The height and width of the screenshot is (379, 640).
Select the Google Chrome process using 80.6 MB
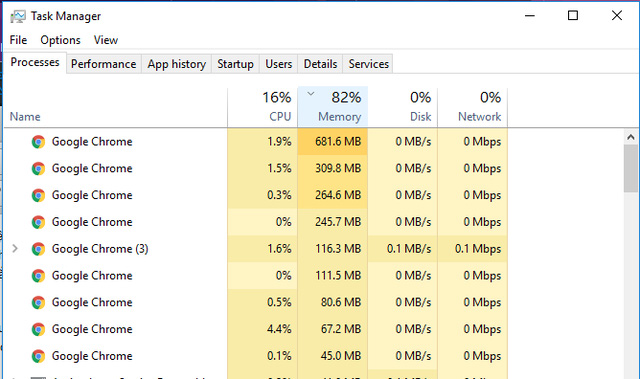click(256, 302)
